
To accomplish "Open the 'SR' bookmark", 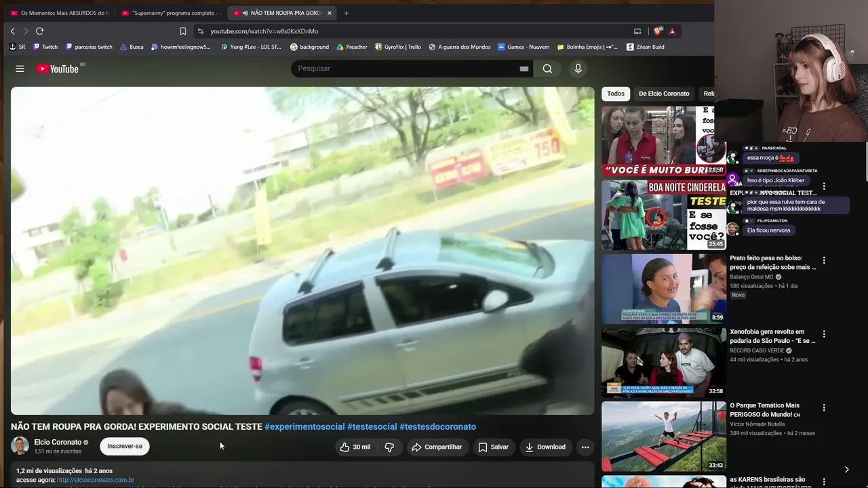I will point(17,47).
